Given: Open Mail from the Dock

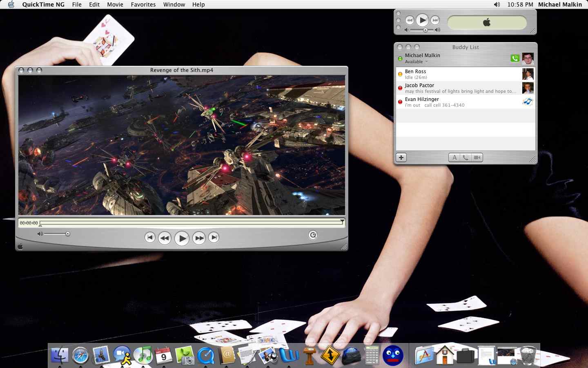Looking at the screenshot, I should 101,355.
